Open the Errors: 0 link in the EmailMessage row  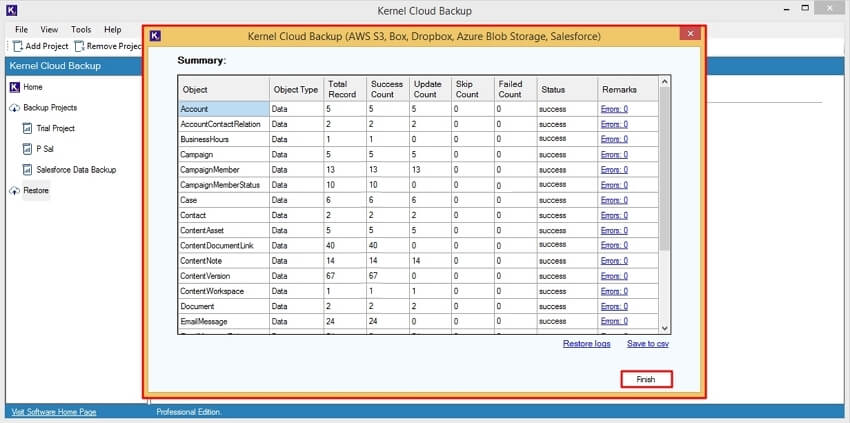(x=614, y=322)
